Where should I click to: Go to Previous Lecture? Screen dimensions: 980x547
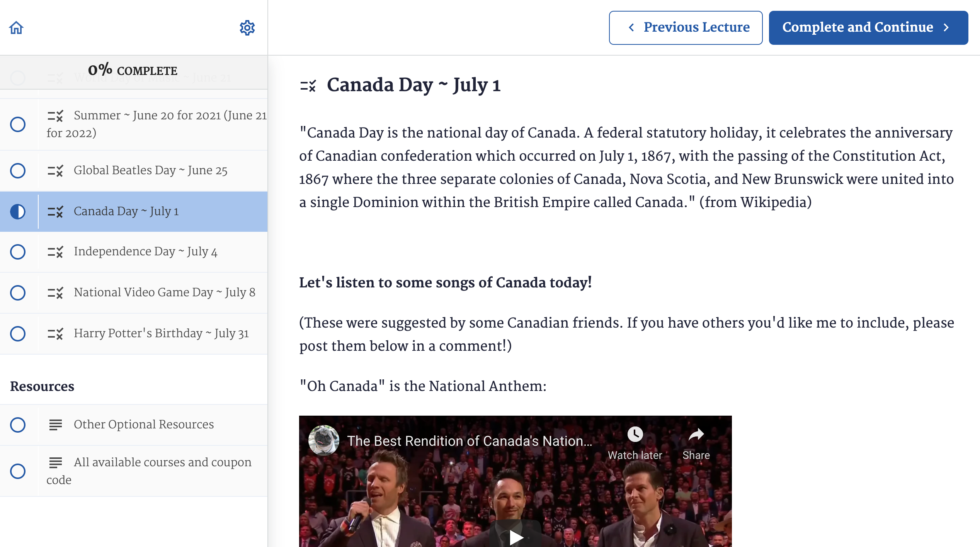(x=686, y=28)
